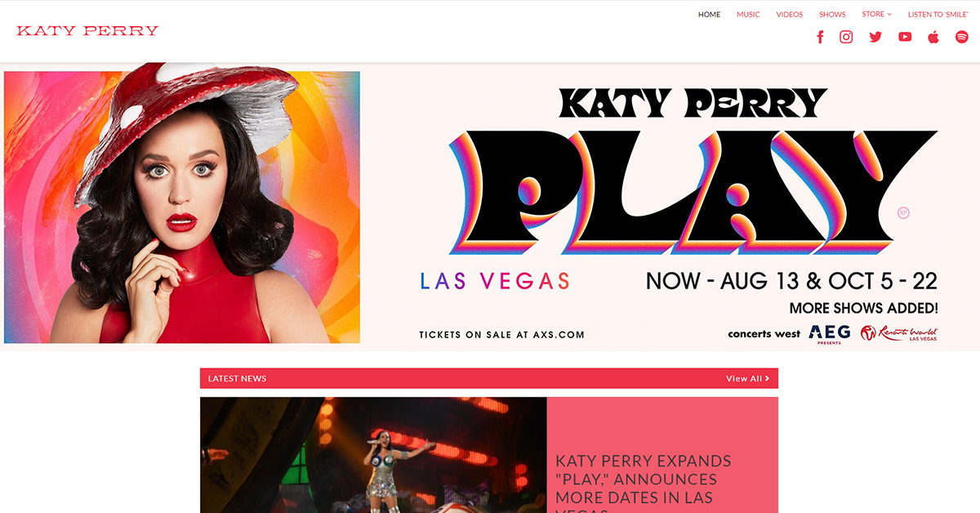
Task: Open the Twitter bird icon
Action: tap(875, 37)
